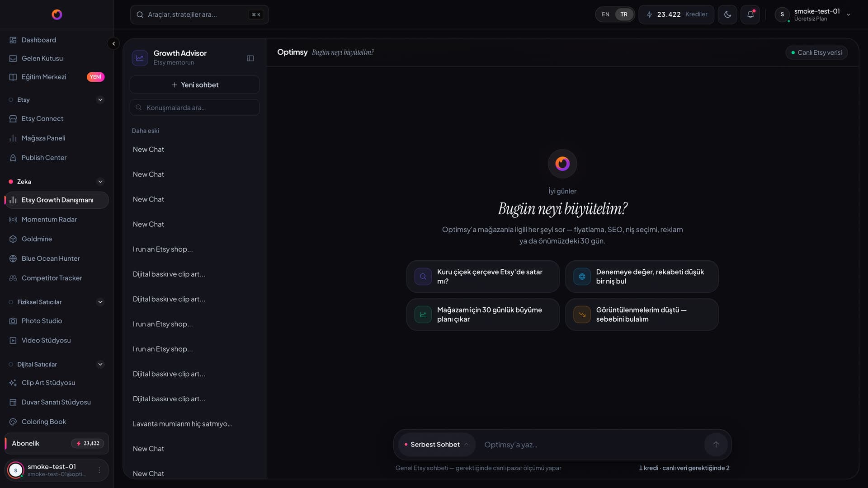Open the Momentum Radar icon

(13, 220)
